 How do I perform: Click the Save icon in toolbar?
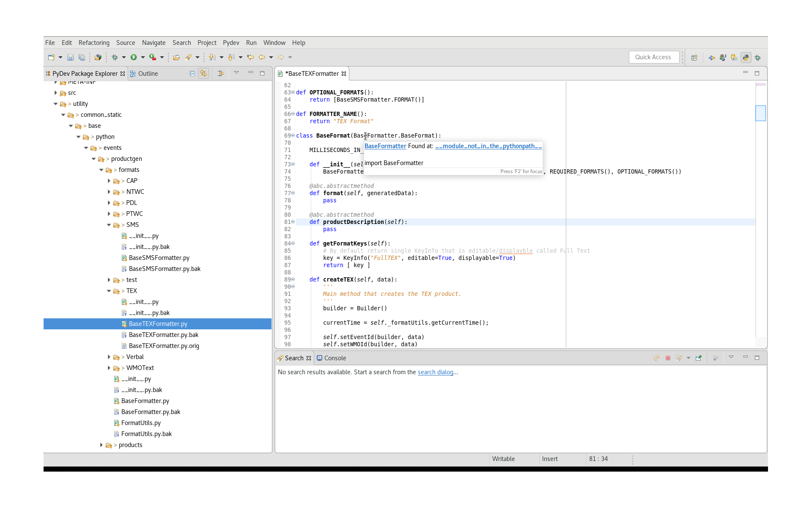coord(71,57)
